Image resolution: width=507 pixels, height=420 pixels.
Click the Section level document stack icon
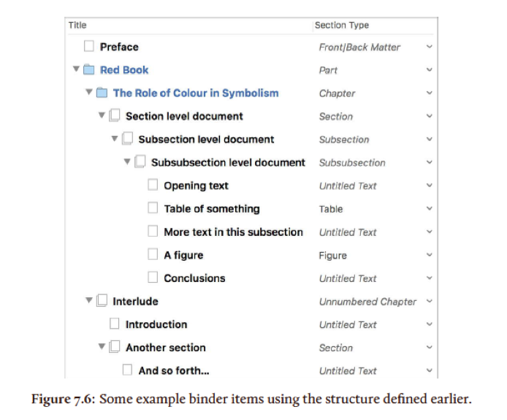tap(115, 116)
